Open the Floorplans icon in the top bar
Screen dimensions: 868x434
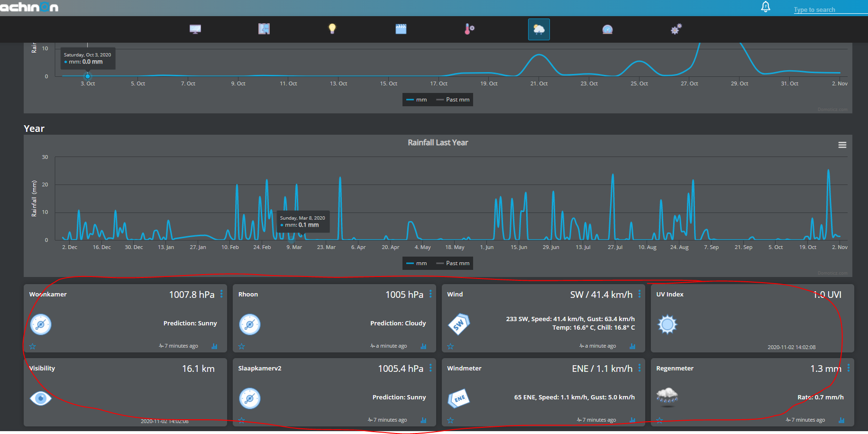264,29
